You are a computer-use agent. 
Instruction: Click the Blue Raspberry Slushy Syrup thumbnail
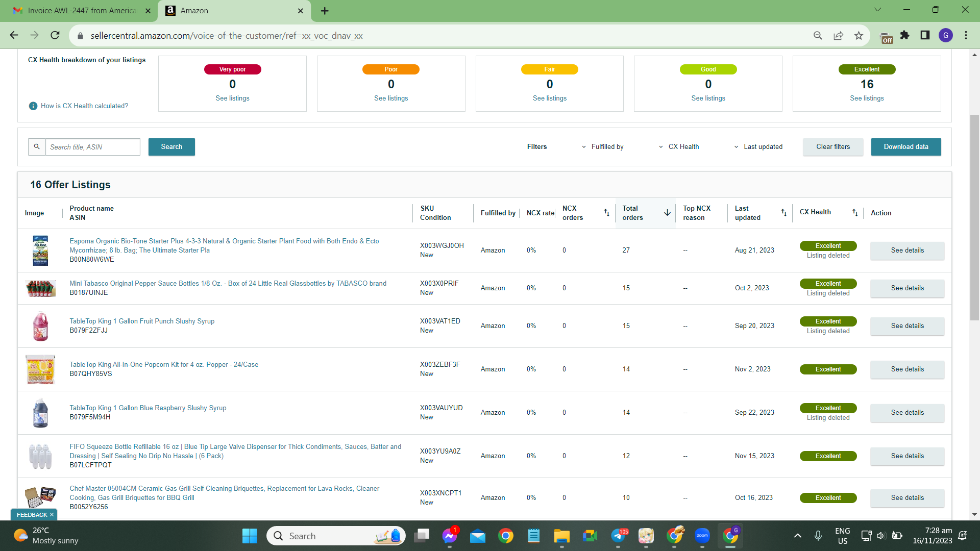pyautogui.click(x=40, y=413)
